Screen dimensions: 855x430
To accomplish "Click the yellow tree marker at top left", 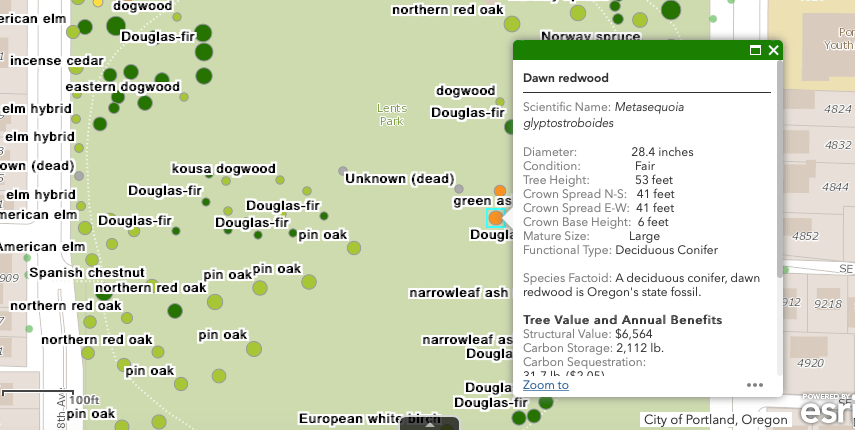I will coord(97,3).
